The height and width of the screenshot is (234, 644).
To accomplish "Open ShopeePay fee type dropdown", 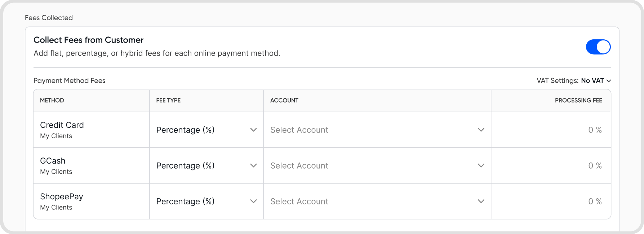I will (x=206, y=201).
